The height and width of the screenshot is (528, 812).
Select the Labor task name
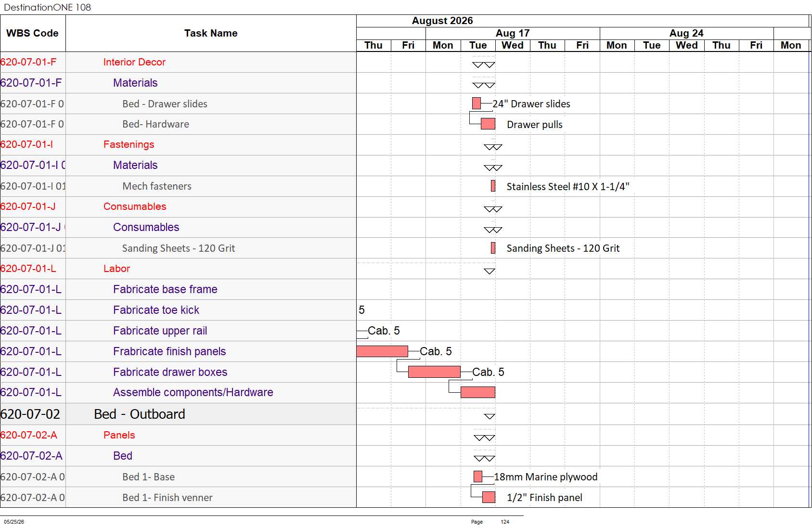pyautogui.click(x=116, y=269)
